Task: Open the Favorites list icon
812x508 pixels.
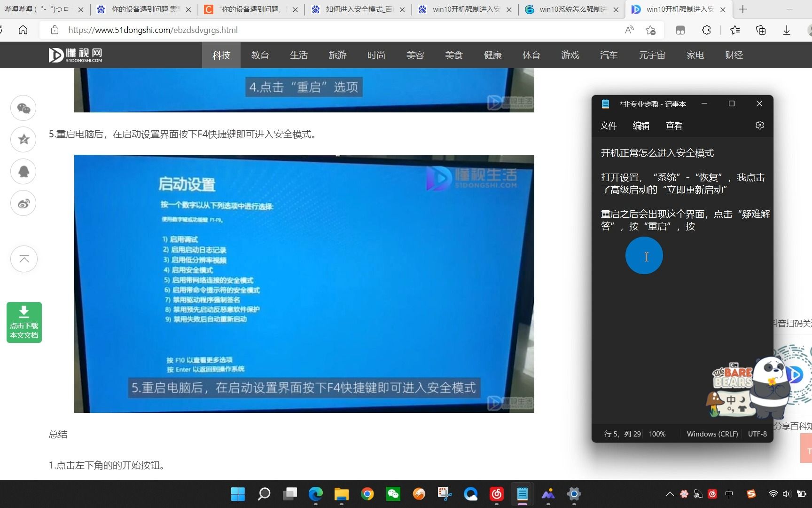Action: pos(735,30)
